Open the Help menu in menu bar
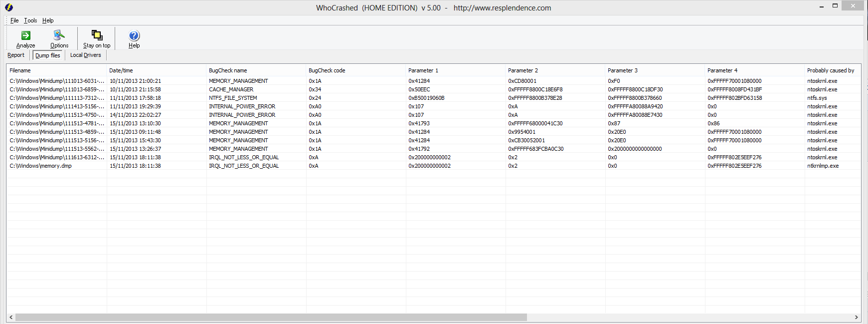This screenshot has height=324, width=868. tap(48, 20)
